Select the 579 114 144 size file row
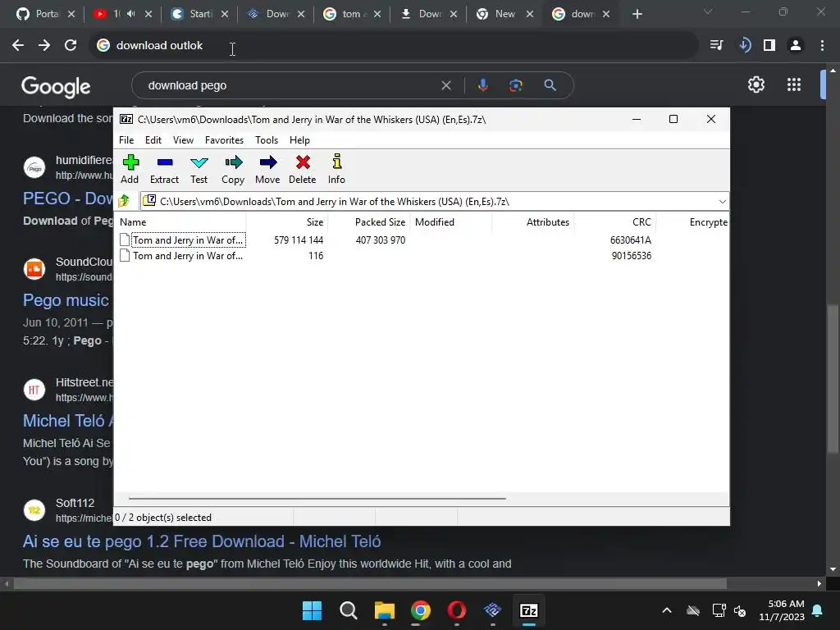The width and height of the screenshot is (840, 630). [421, 240]
